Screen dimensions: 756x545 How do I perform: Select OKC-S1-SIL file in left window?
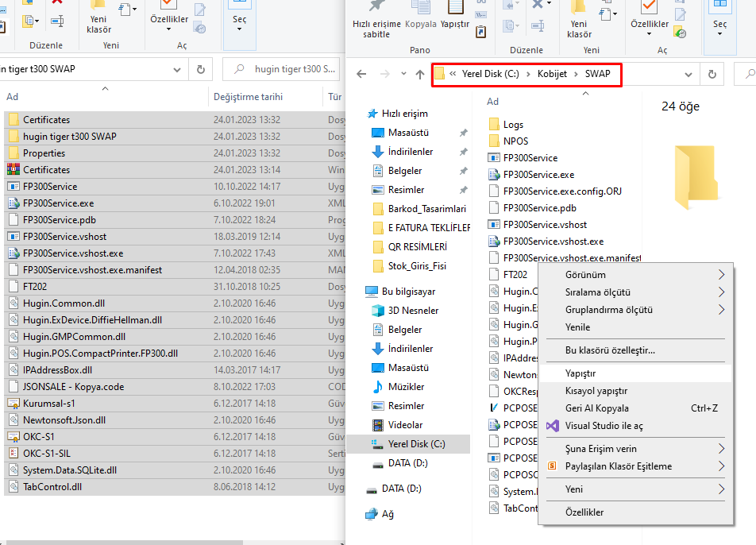pos(46,454)
